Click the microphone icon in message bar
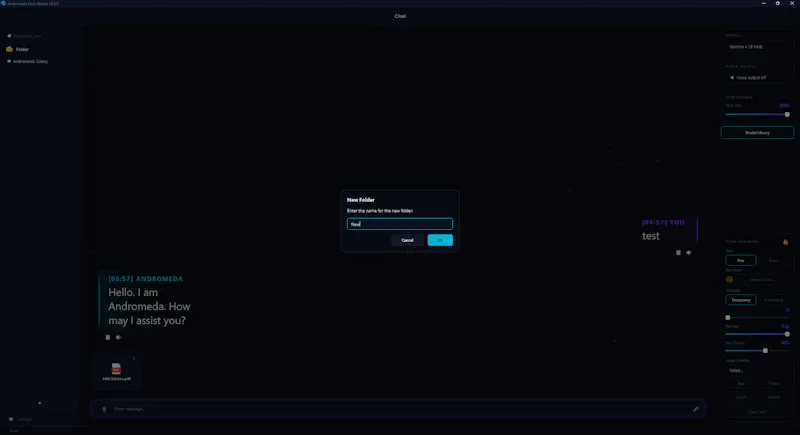Screen dimensions: 800x435 click(x=104, y=409)
